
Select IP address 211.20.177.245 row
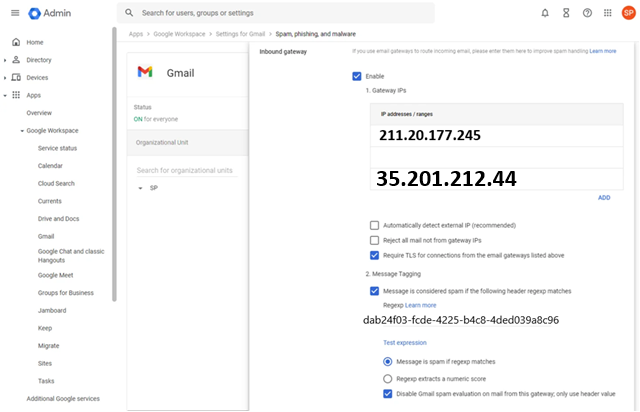(496, 135)
